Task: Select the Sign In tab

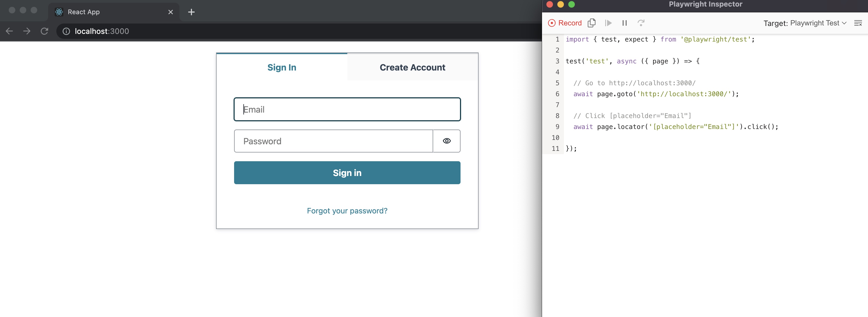Action: pos(282,67)
